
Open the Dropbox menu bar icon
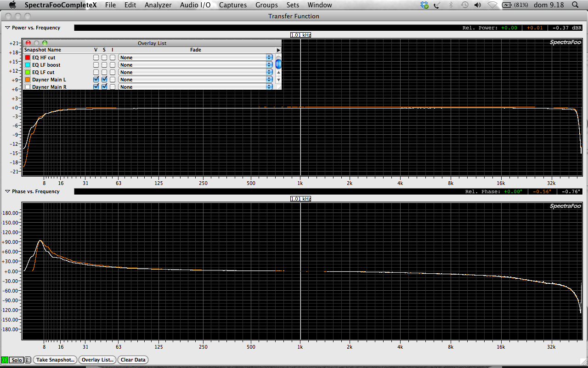(x=424, y=5)
